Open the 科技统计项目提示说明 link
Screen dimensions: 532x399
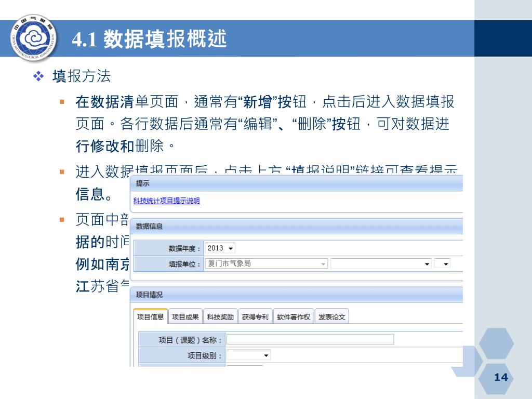click(166, 201)
